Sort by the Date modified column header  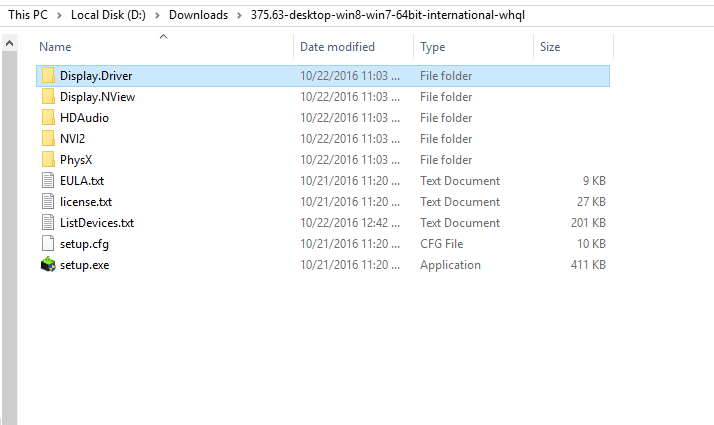pos(354,46)
